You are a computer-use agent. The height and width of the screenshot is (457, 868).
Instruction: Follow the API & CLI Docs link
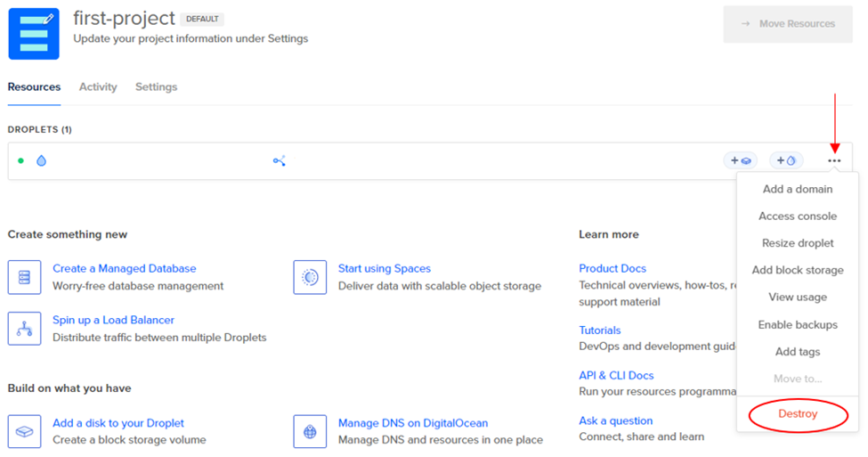pos(616,375)
